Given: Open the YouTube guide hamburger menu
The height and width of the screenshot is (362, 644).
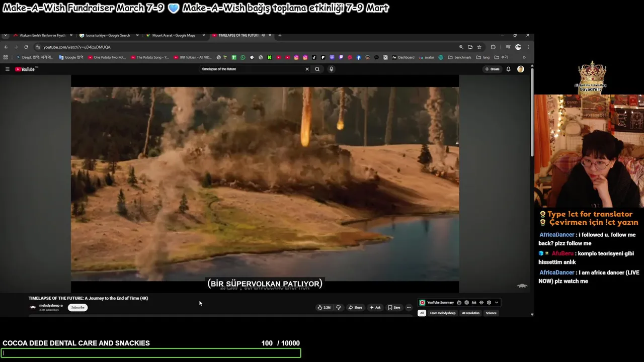Looking at the screenshot, I should tap(8, 69).
